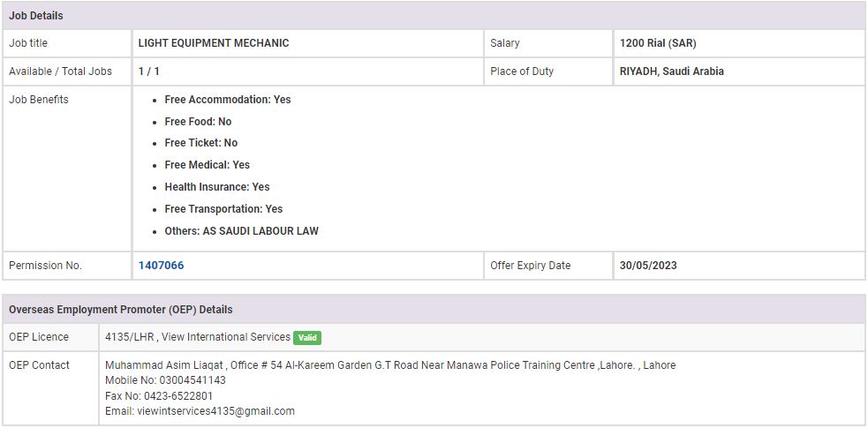
Task: Click the Overseas Employment Promoter Details header
Action: coord(121,310)
